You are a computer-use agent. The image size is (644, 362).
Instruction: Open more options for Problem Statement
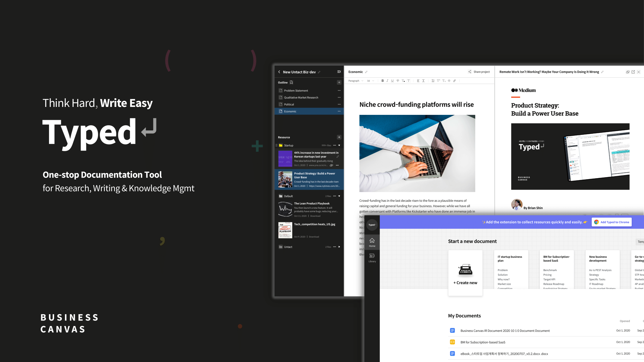(339, 90)
